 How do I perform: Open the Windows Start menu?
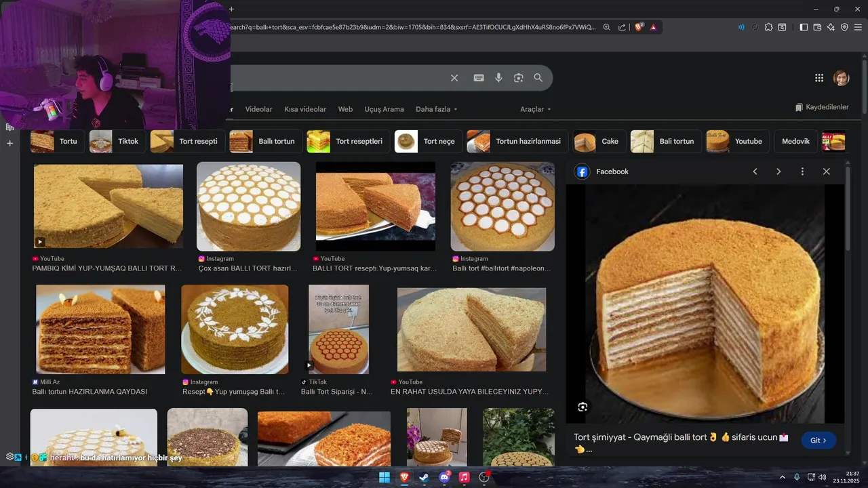coord(384,477)
